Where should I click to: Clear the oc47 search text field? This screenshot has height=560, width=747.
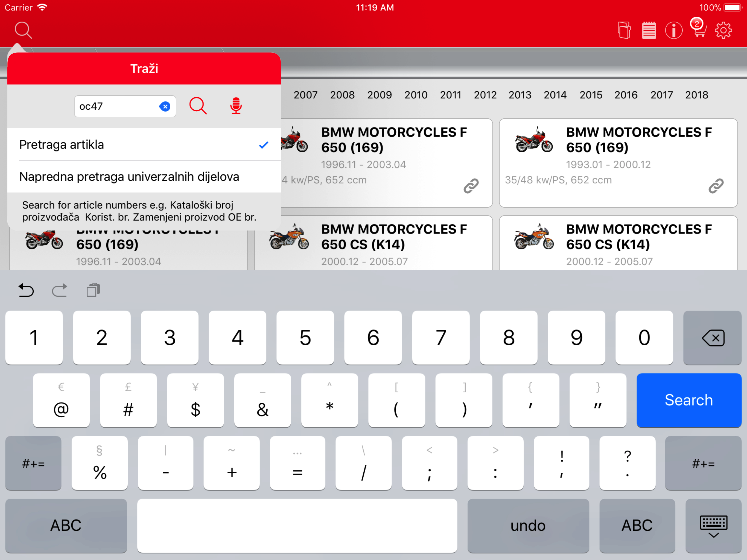pos(165,106)
